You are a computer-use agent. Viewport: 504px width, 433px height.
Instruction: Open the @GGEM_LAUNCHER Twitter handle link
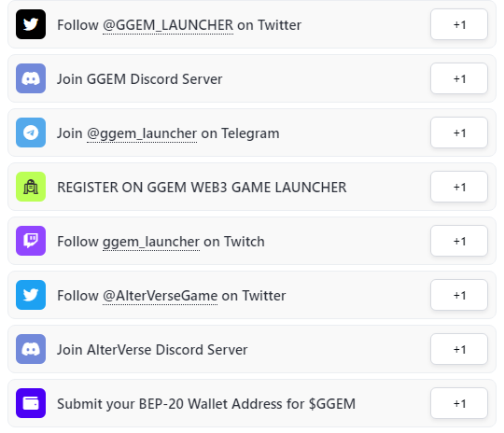point(168,25)
